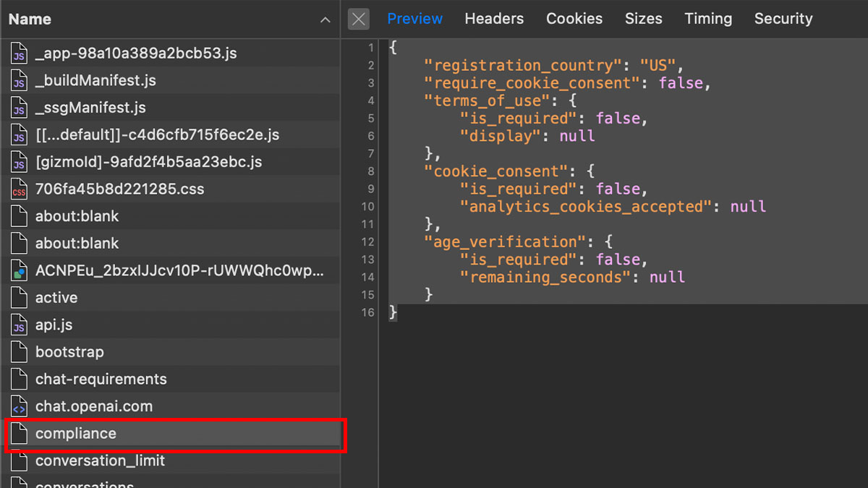Click line number 10 in the preview
Image resolution: width=868 pixels, height=488 pixels.
[x=369, y=206]
